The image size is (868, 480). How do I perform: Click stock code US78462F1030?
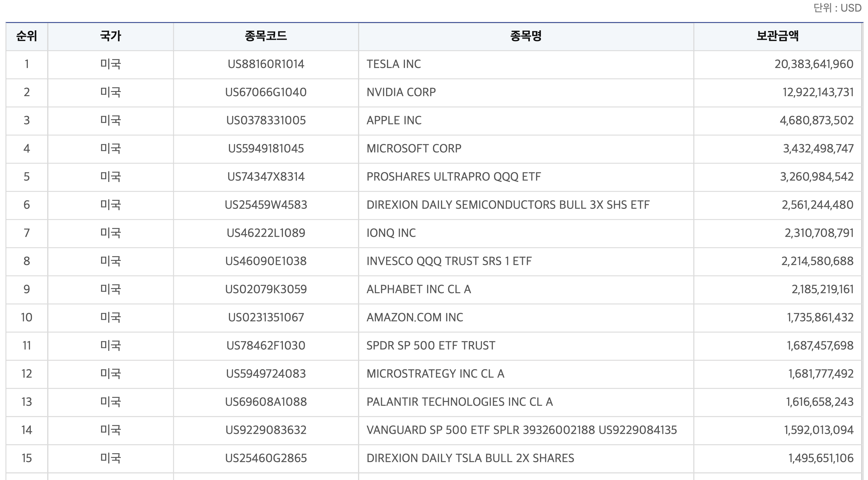[x=266, y=345]
